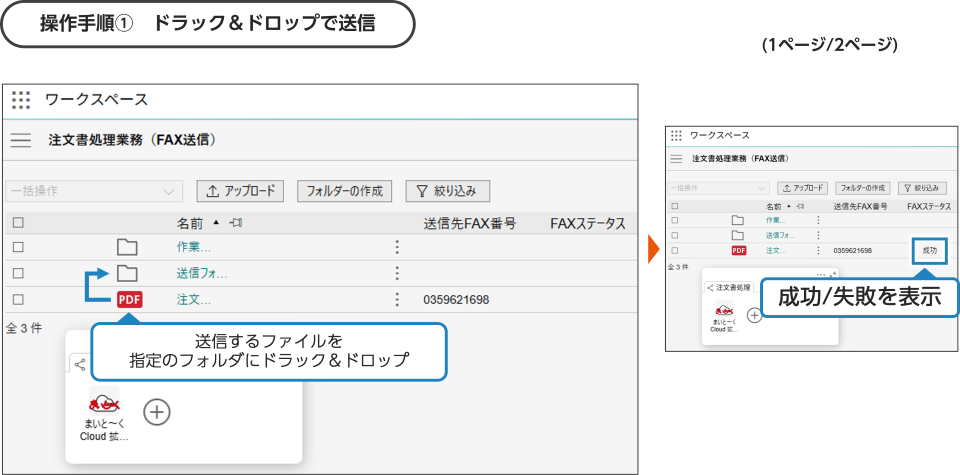Viewport: 960px width, 475px height.
Task: Click フォルダーの作成 button in the 成功 result screen
Action: [x=863, y=188]
